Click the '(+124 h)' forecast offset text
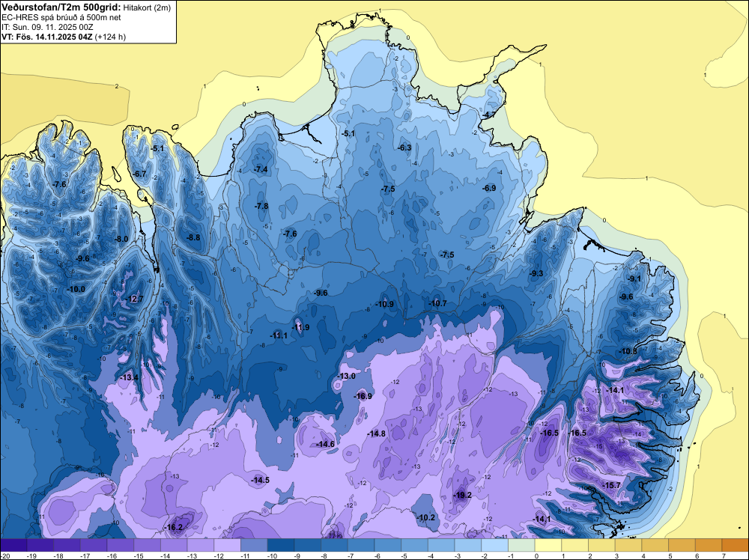Image resolution: width=749 pixels, height=560 pixels. tap(110, 37)
